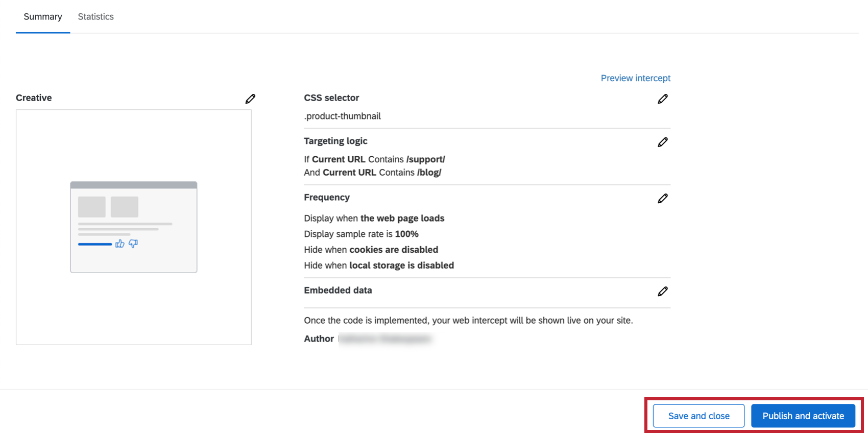The image size is (868, 434).
Task: Click the Display sample rate 100% line
Action: [361, 234]
